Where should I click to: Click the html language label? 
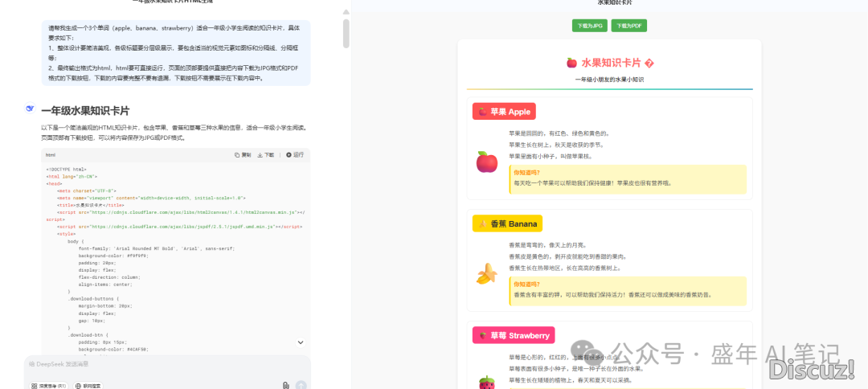point(51,155)
